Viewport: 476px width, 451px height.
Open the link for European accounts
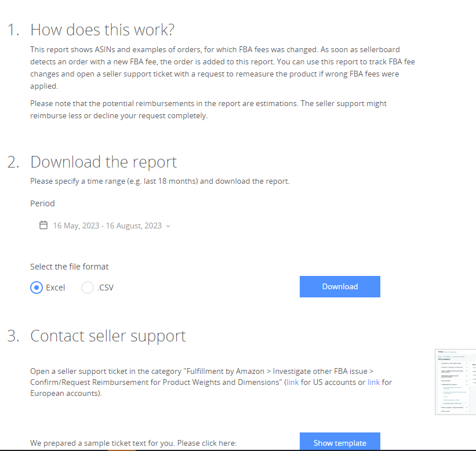[373, 383]
